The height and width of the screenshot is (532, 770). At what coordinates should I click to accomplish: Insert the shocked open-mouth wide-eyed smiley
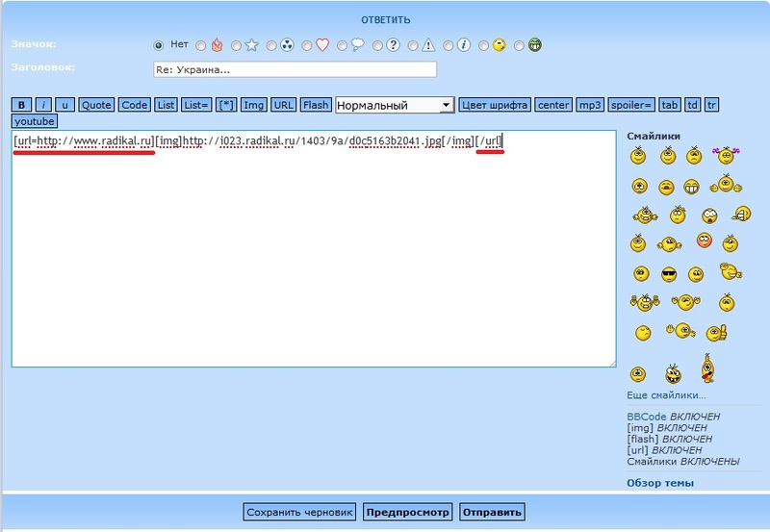tap(709, 215)
